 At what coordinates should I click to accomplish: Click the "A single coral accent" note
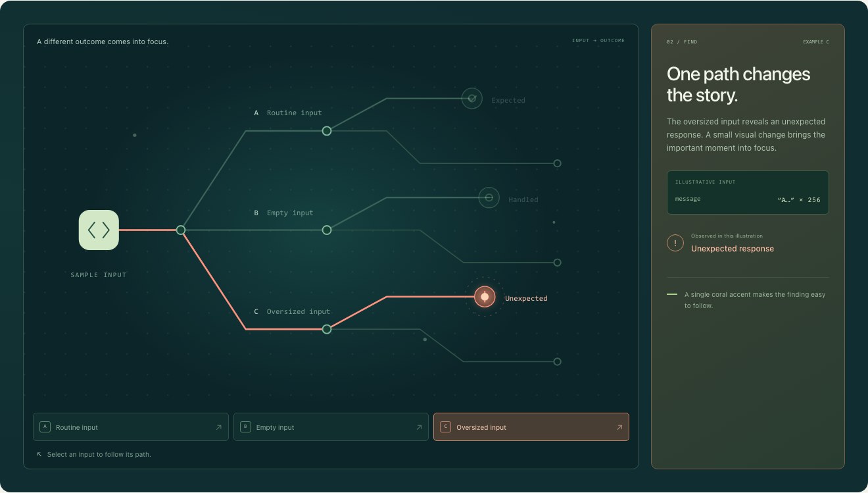755,300
